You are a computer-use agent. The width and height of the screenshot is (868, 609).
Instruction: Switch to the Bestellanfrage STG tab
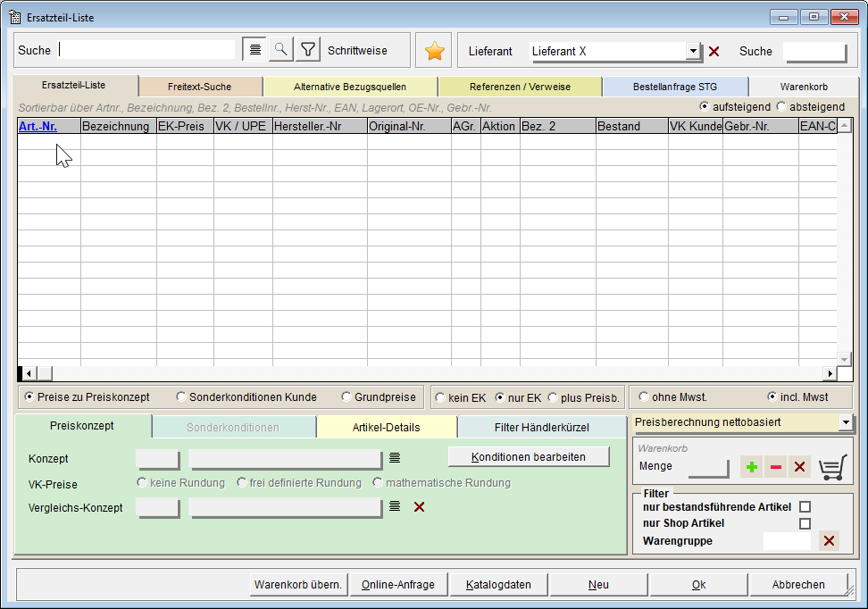675,87
